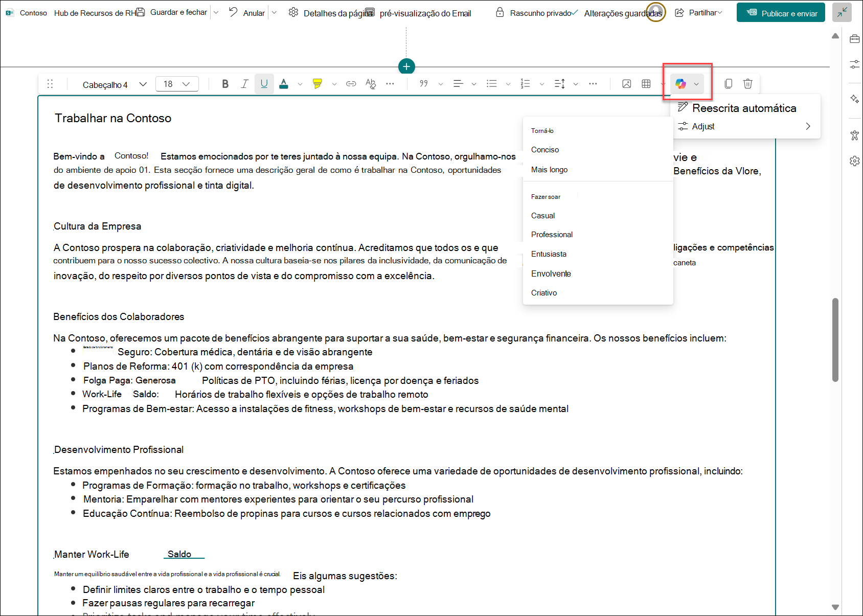Open more font options ellipsis next to clear formatting

coord(390,84)
